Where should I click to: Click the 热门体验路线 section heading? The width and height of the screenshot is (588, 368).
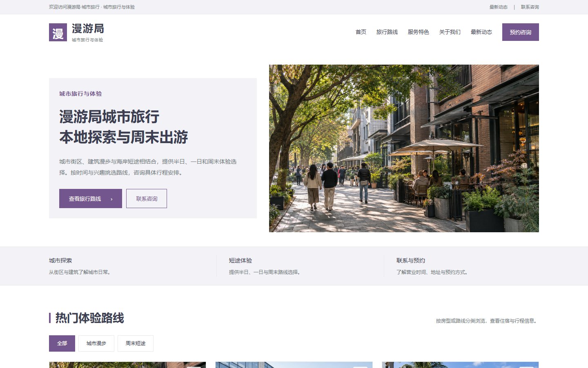pos(90,318)
